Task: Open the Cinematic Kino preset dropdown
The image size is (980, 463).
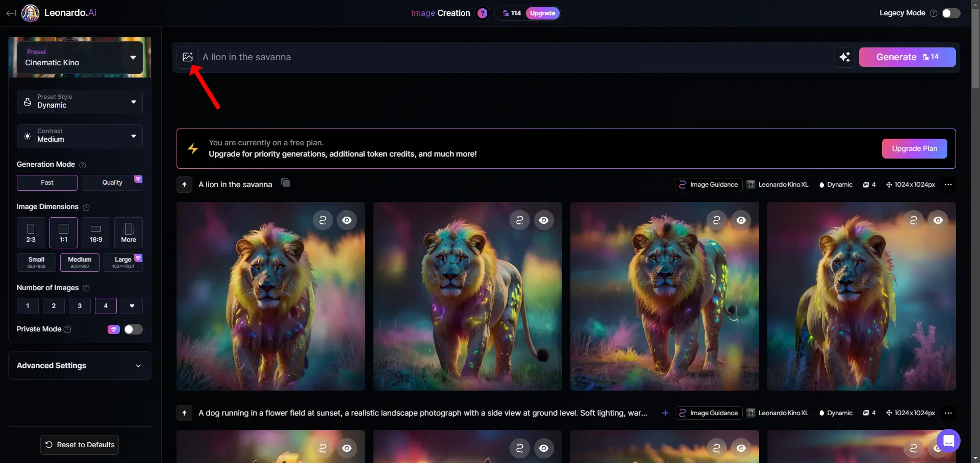Action: coord(80,58)
